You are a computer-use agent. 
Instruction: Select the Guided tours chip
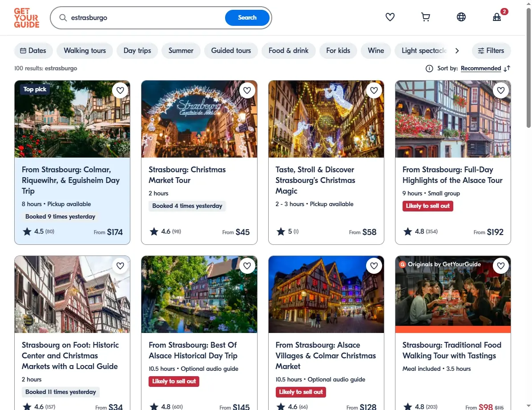231,51
